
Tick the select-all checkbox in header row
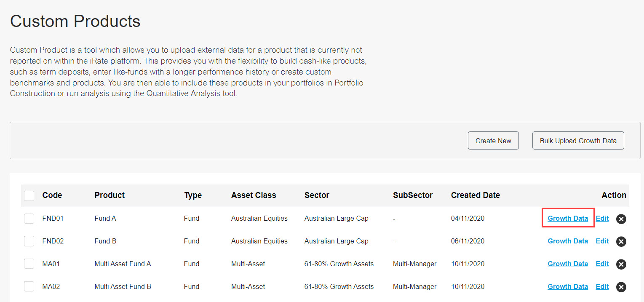[x=29, y=196]
